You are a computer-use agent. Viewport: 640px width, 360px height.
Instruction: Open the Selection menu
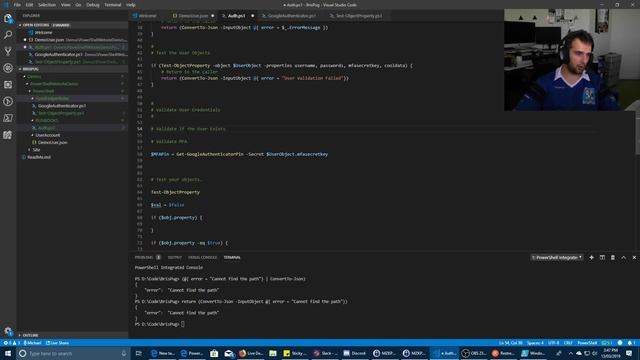pyautogui.click(x=47, y=5)
